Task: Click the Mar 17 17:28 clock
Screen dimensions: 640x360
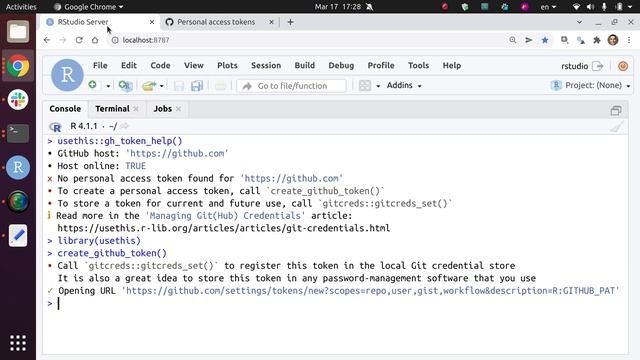Action: 338,7
